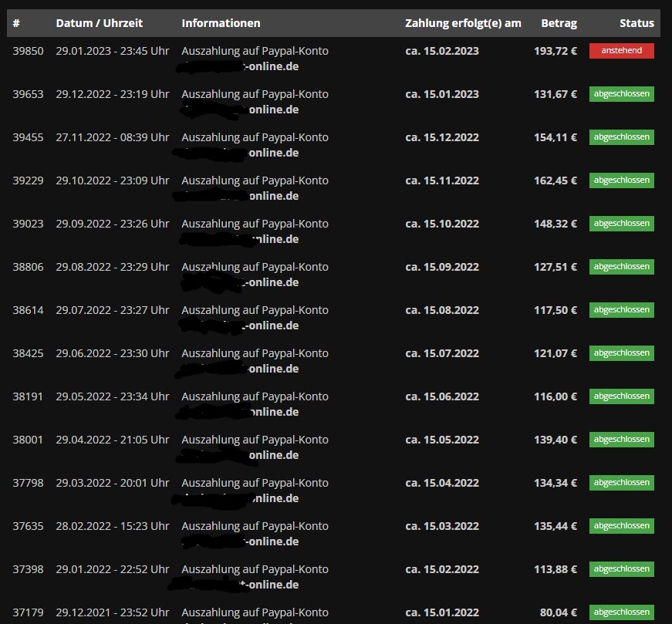The height and width of the screenshot is (624, 672).
Task: Click 'abgeschlossen' badge for payout 37635
Action: [621, 526]
